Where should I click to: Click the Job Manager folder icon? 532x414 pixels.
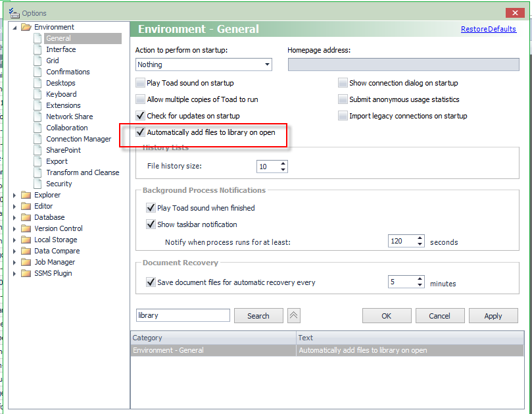point(26,262)
